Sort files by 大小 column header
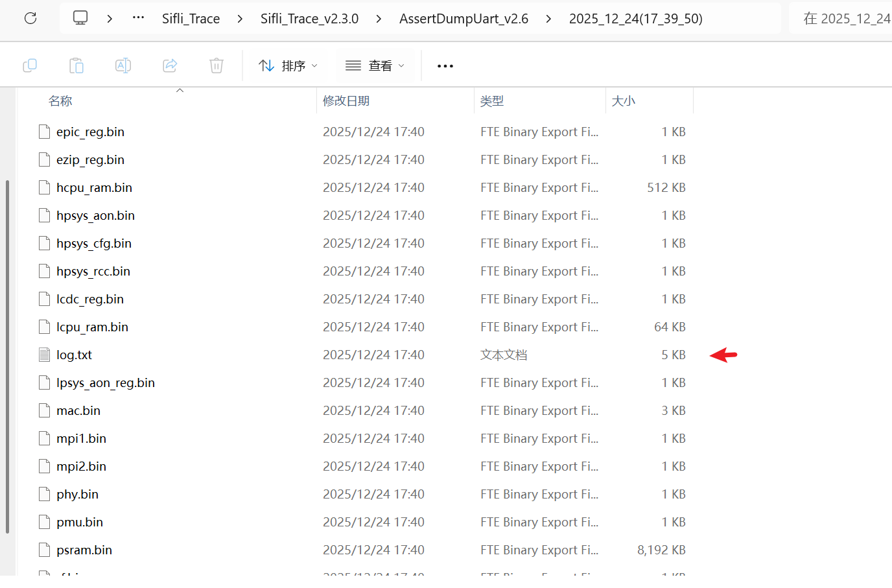 [624, 101]
